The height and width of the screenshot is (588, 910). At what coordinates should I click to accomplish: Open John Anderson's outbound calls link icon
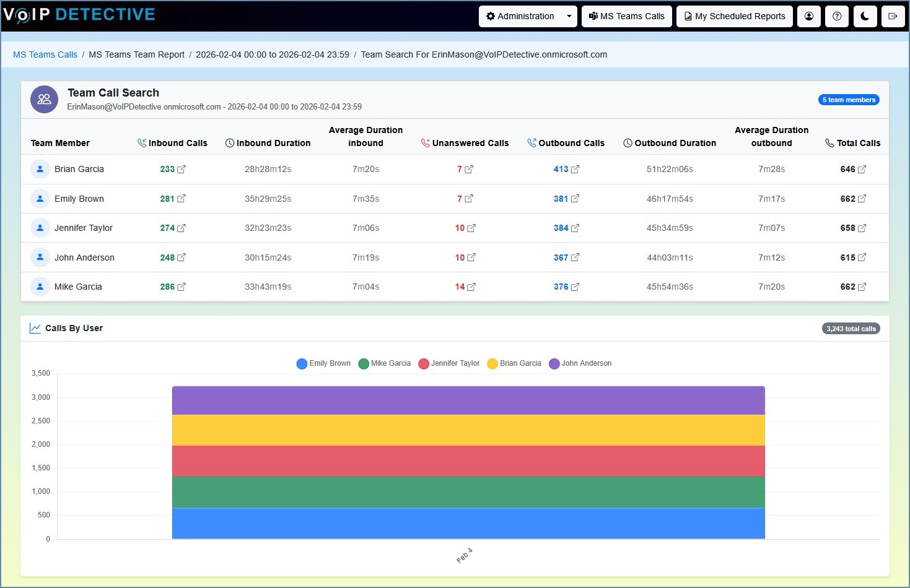(x=575, y=257)
